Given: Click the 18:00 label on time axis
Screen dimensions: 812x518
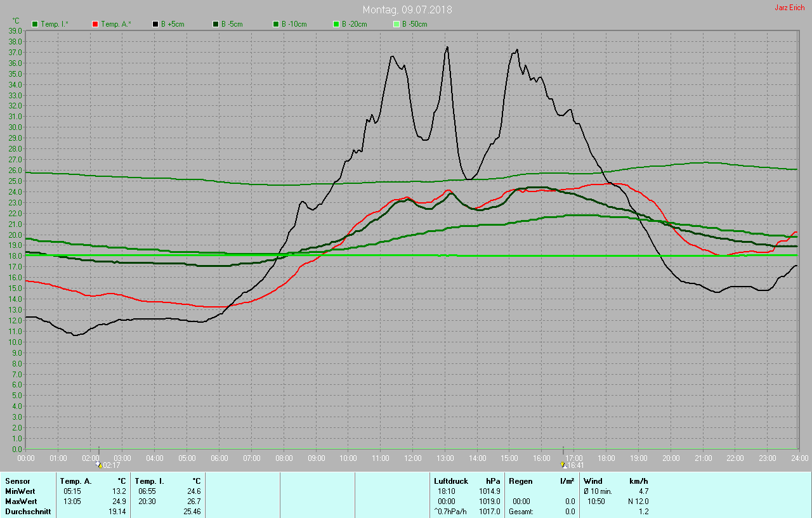Looking at the screenshot, I should point(606,458).
